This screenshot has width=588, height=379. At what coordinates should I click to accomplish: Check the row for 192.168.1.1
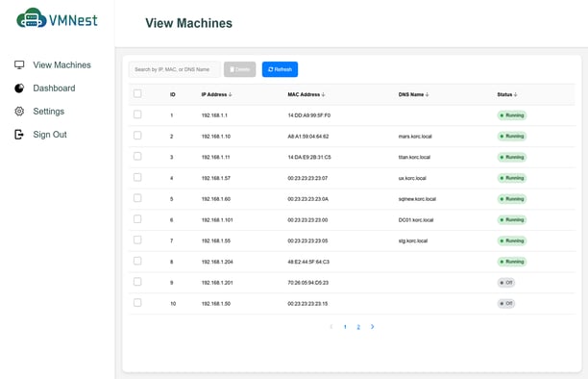(137, 114)
